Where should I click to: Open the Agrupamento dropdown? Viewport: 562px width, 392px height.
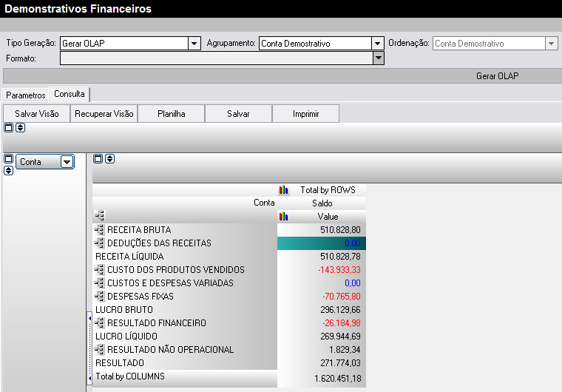[377, 44]
